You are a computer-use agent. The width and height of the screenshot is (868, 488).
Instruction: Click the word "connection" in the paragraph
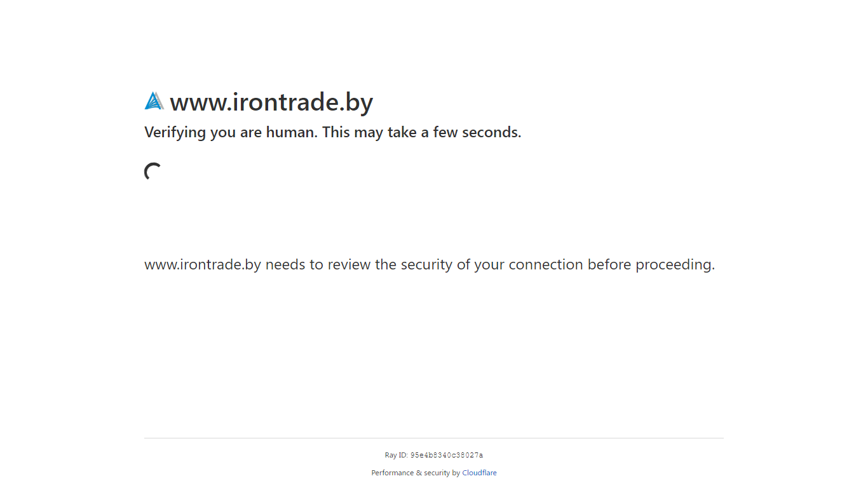coord(546,265)
